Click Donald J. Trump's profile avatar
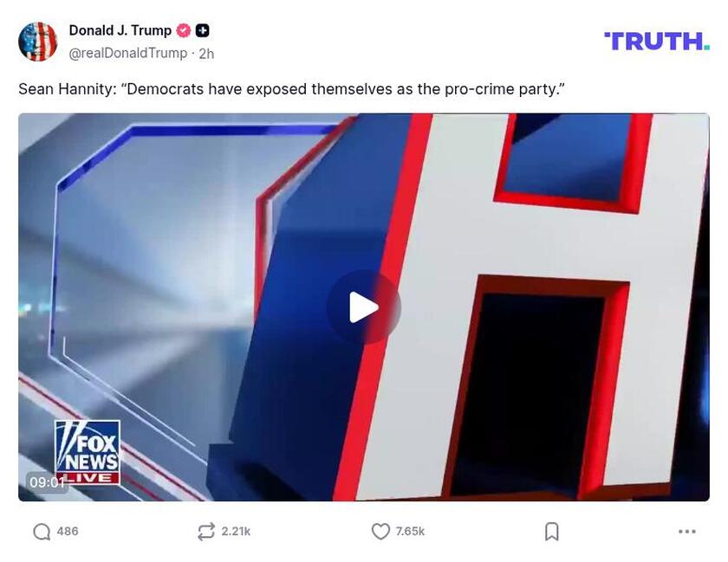The height and width of the screenshot is (562, 728). coord(38,42)
